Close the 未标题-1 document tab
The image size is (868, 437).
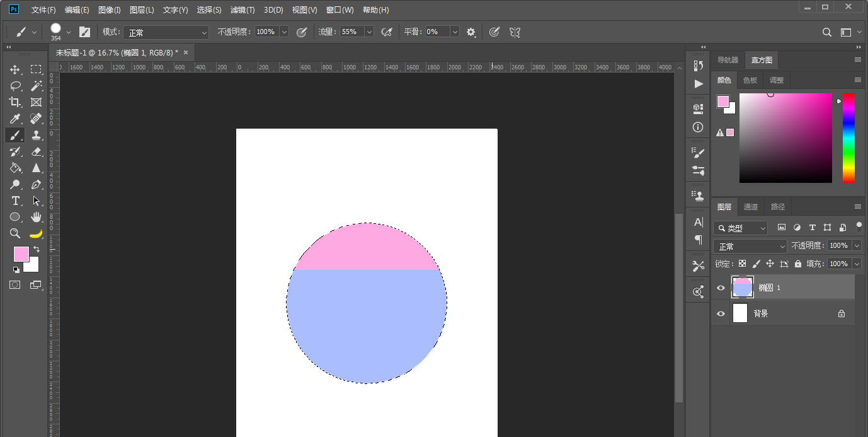pyautogui.click(x=186, y=52)
